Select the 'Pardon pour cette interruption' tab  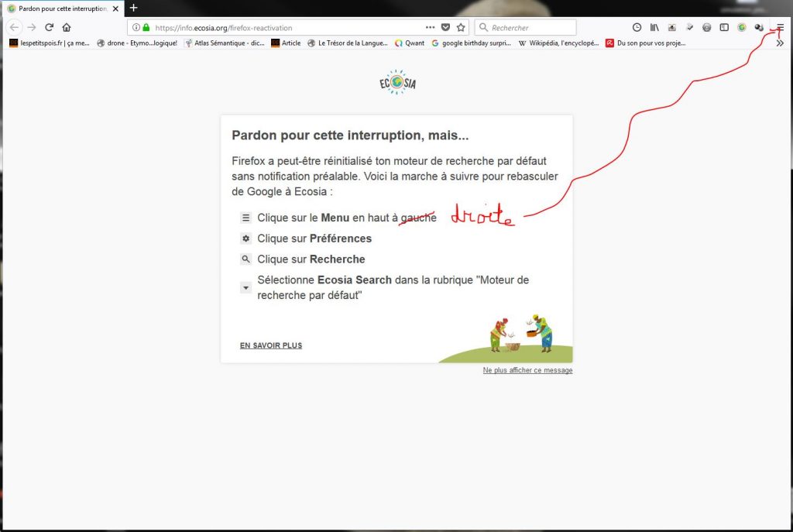(64, 9)
